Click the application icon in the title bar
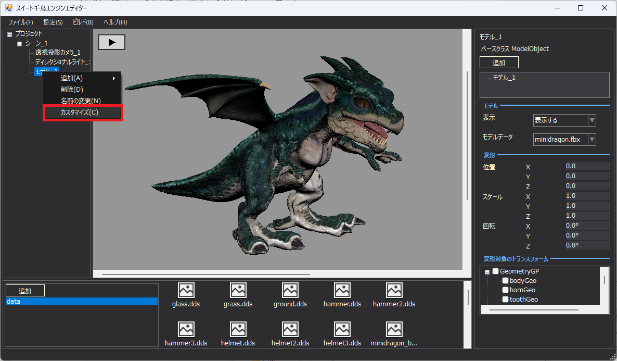The width and height of the screenshot is (617, 361). (x=8, y=7)
